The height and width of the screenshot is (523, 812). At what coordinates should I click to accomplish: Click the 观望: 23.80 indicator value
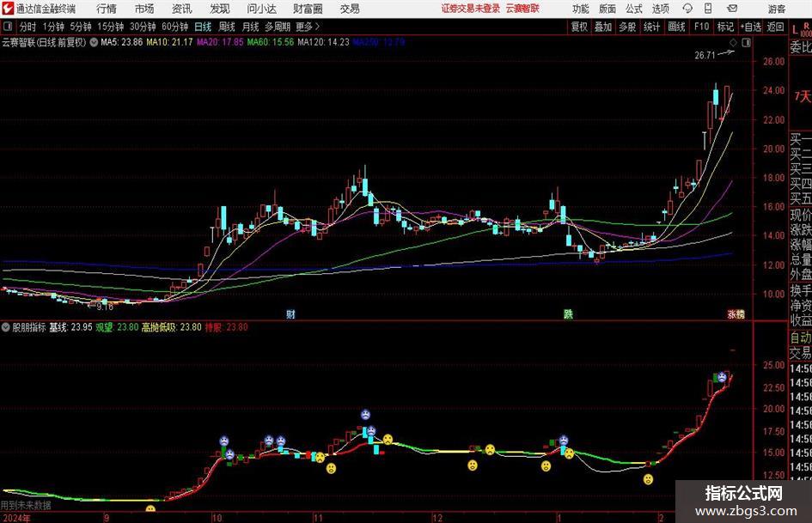click(x=117, y=327)
